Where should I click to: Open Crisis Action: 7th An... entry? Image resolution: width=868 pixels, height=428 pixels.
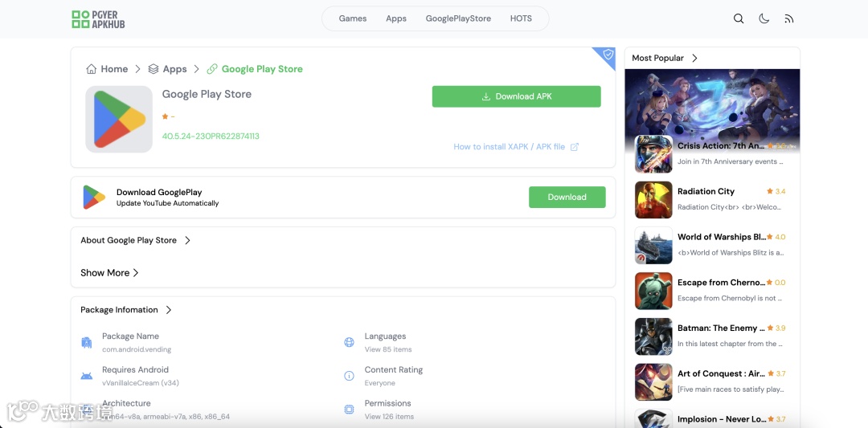[721, 146]
